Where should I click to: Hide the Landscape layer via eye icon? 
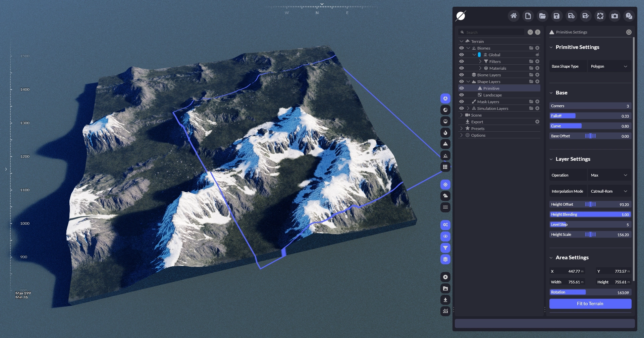(x=462, y=95)
